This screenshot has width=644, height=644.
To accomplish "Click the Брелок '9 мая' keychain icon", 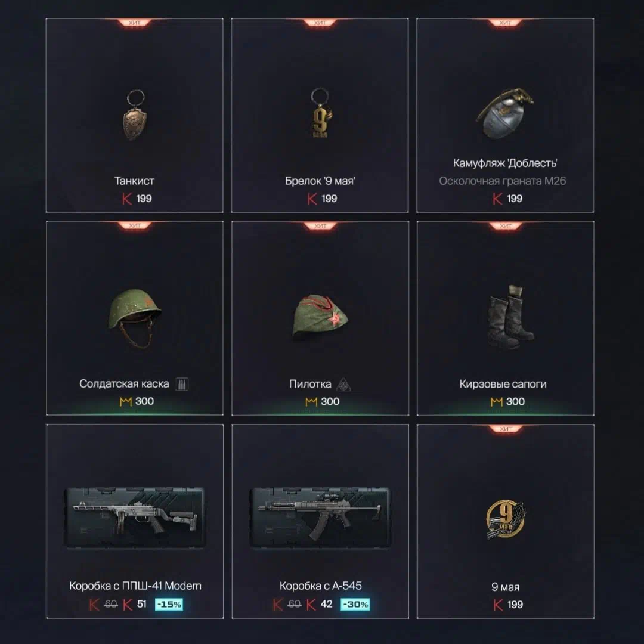I will [320, 113].
